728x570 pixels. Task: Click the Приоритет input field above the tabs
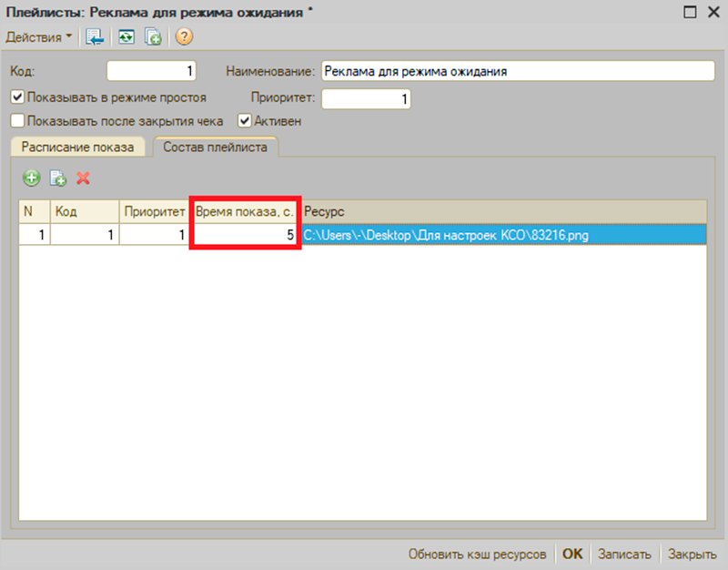point(366,98)
